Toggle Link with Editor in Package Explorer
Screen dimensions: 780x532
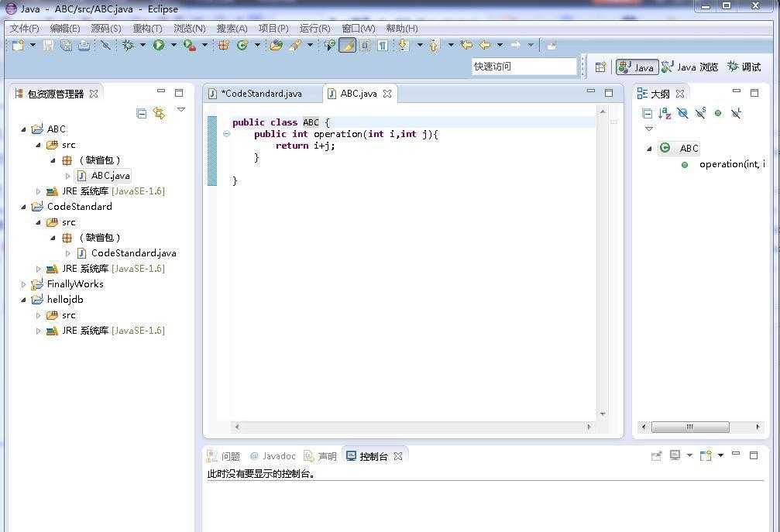160,113
